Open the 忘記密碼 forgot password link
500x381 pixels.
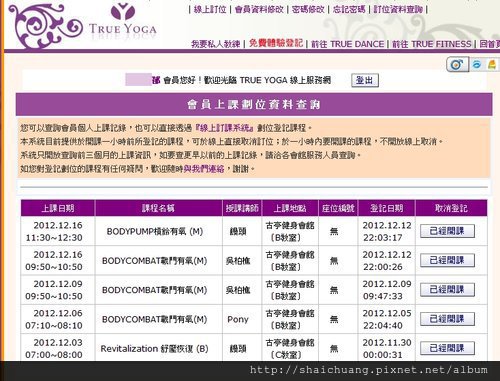[349, 9]
